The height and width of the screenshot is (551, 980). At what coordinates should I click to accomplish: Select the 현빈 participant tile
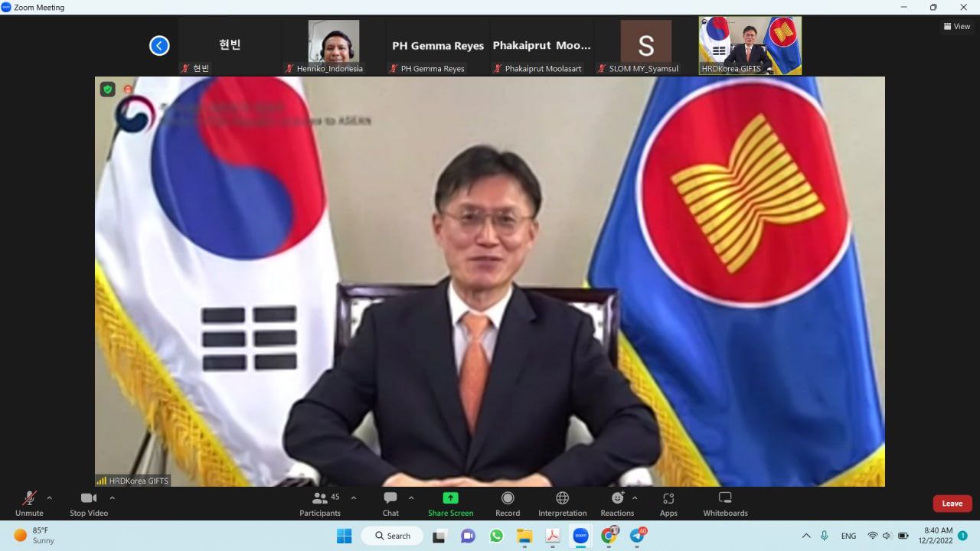pos(230,46)
